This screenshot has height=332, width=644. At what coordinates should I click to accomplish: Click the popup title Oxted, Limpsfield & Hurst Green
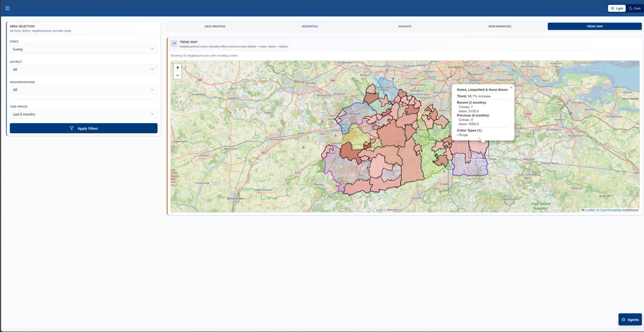[x=482, y=90]
